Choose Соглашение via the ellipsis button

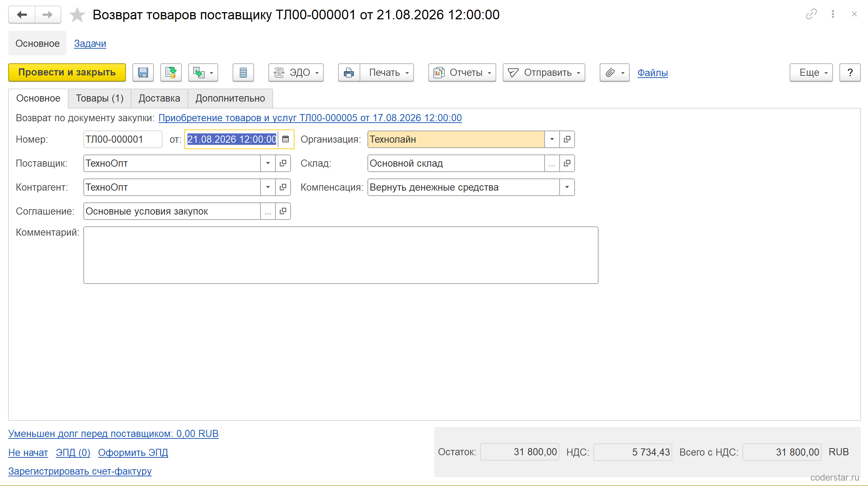[268, 211]
